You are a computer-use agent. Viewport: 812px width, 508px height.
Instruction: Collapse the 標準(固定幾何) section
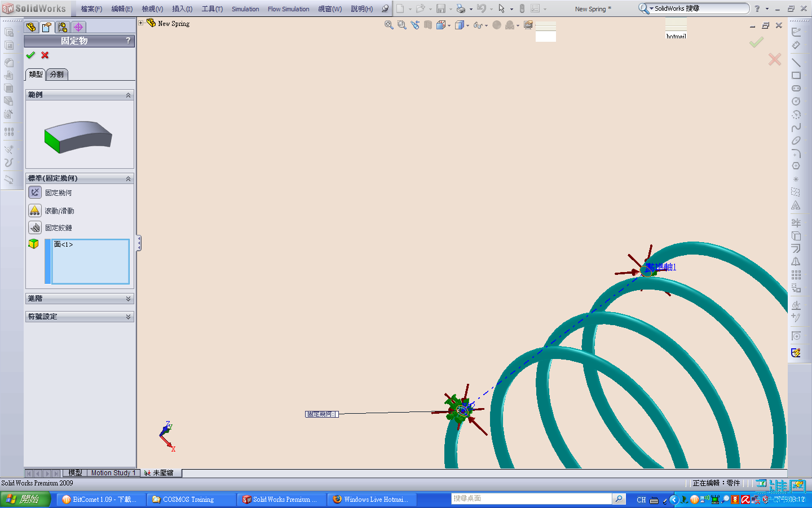point(128,179)
